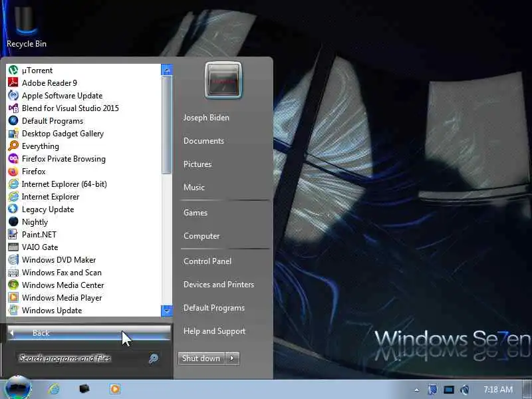Launch the Nightly browser icon
Image resolution: width=532 pixels, height=399 pixels.
13,222
